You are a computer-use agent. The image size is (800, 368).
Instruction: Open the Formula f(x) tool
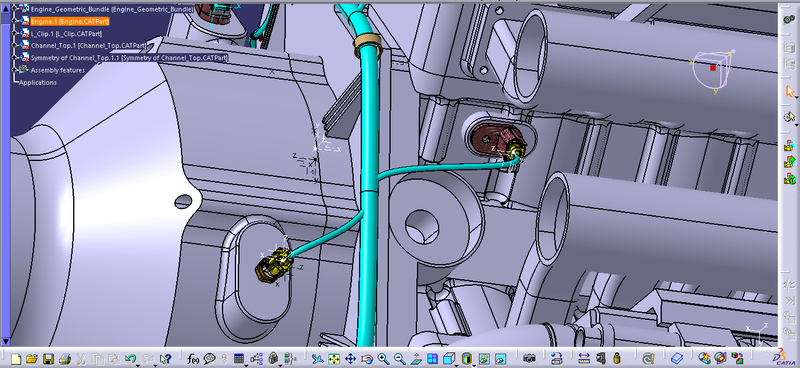[193, 359]
